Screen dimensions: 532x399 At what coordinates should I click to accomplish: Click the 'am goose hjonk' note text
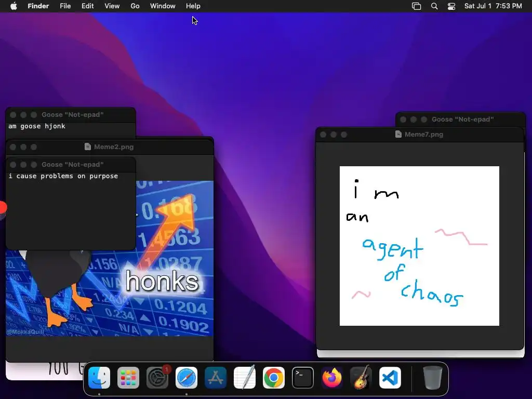point(37,126)
